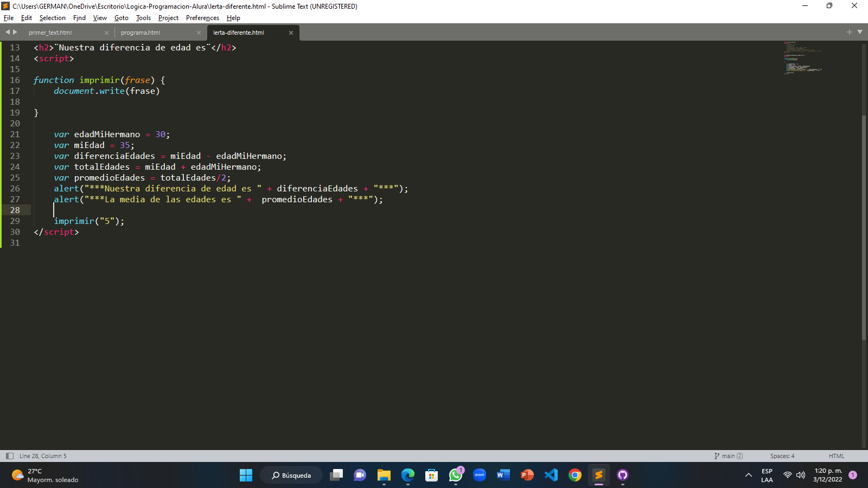Open Sublime Text taskbar icon
Screen dimensions: 868x488
pos(599,476)
